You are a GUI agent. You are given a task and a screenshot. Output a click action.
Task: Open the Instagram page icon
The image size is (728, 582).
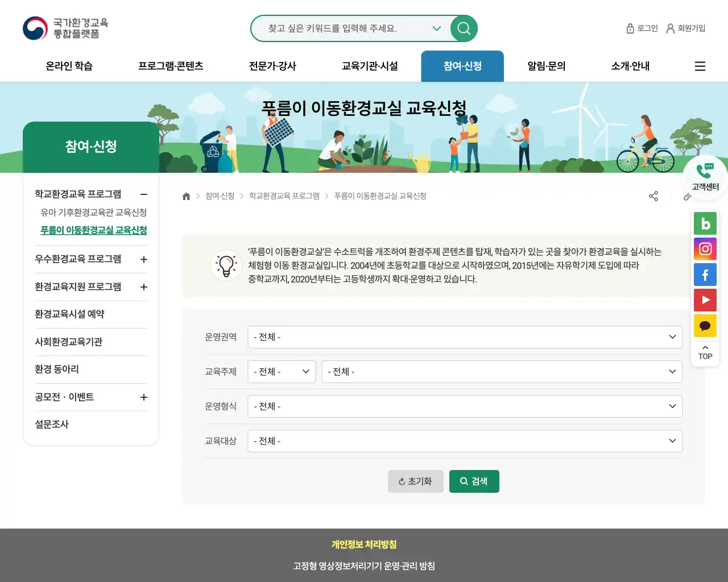[705, 249]
